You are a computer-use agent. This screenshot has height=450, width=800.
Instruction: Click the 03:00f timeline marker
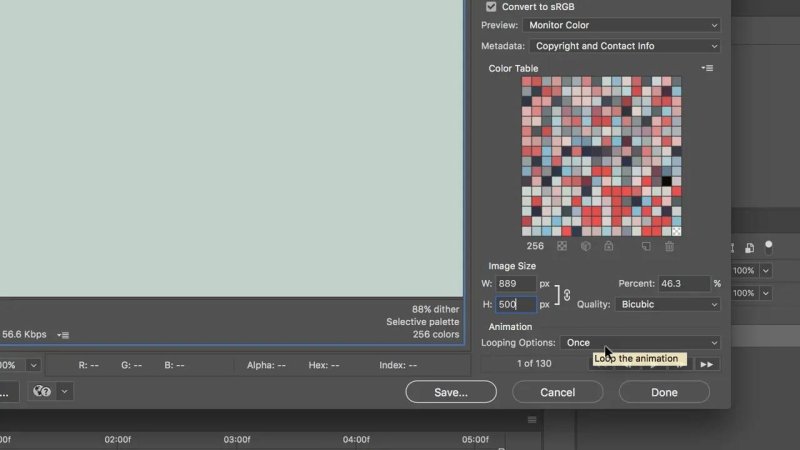click(237, 439)
